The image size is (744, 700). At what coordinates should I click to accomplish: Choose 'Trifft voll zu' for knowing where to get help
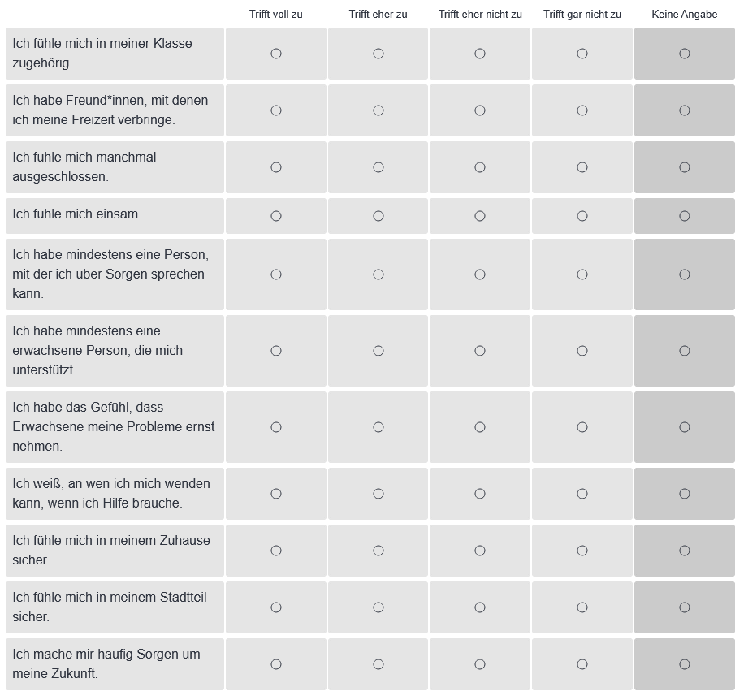click(x=276, y=494)
